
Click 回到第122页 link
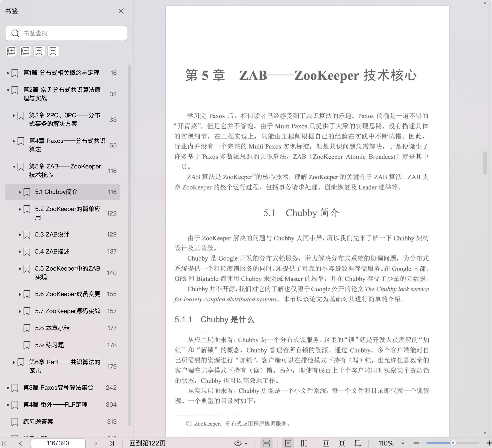pos(147,443)
